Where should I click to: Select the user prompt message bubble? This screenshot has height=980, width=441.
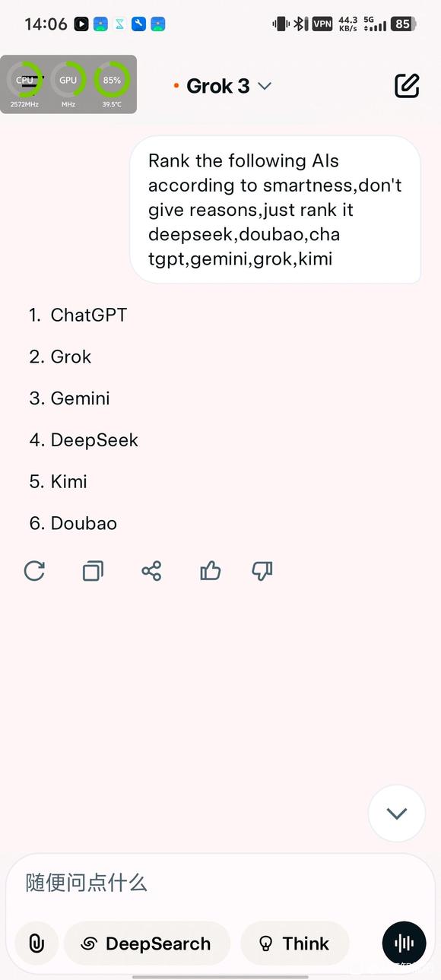click(x=275, y=210)
